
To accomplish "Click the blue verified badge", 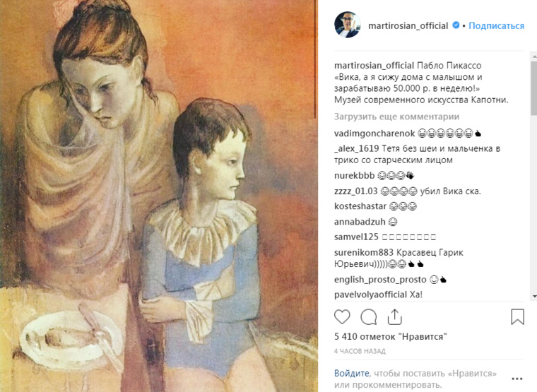I will [456, 25].
